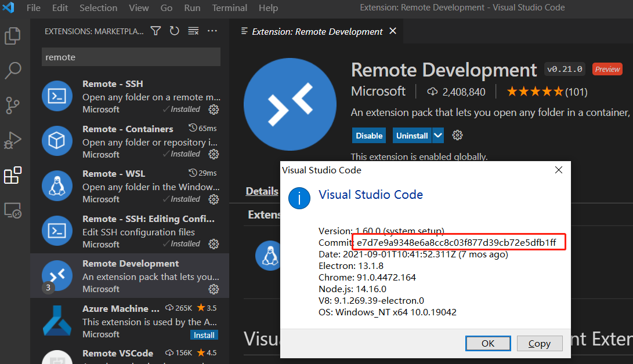Viewport: 633px width, 364px height.
Task: Clear the extensions search results icon
Action: (x=193, y=31)
